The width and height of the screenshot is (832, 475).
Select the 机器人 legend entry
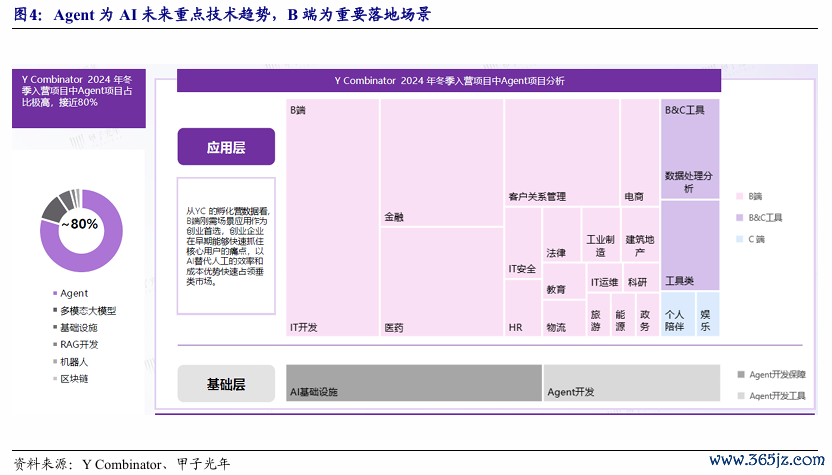tap(71, 361)
